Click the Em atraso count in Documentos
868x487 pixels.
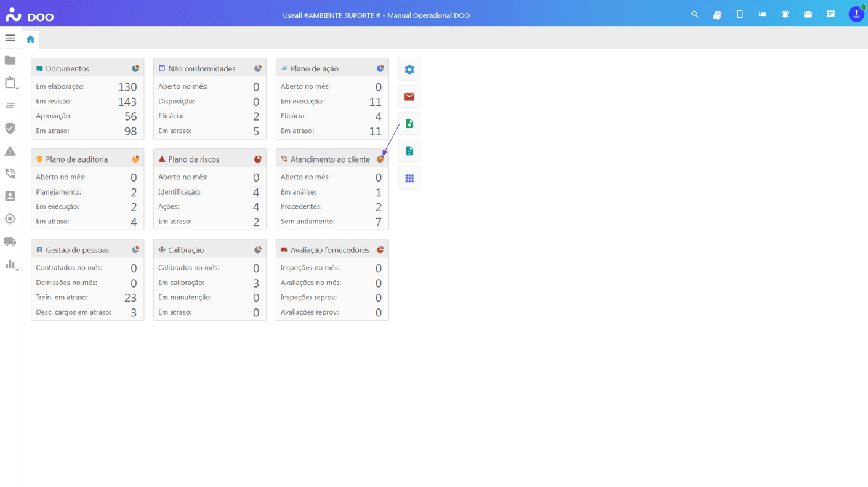(130, 131)
